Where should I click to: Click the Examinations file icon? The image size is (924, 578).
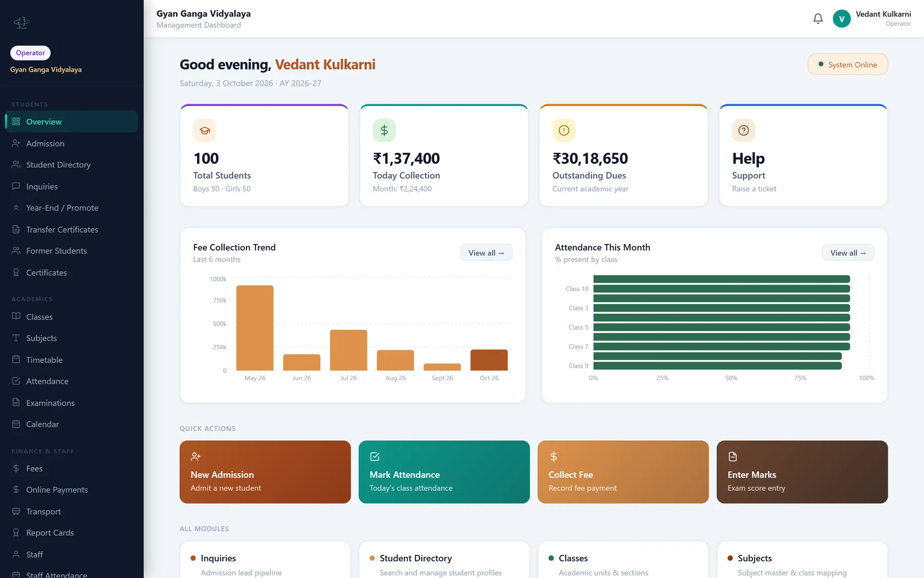(x=16, y=402)
